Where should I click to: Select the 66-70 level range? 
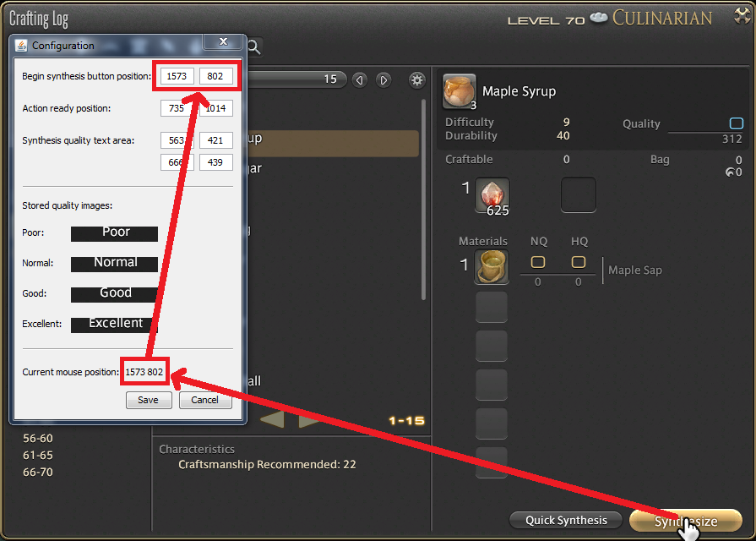[38, 472]
